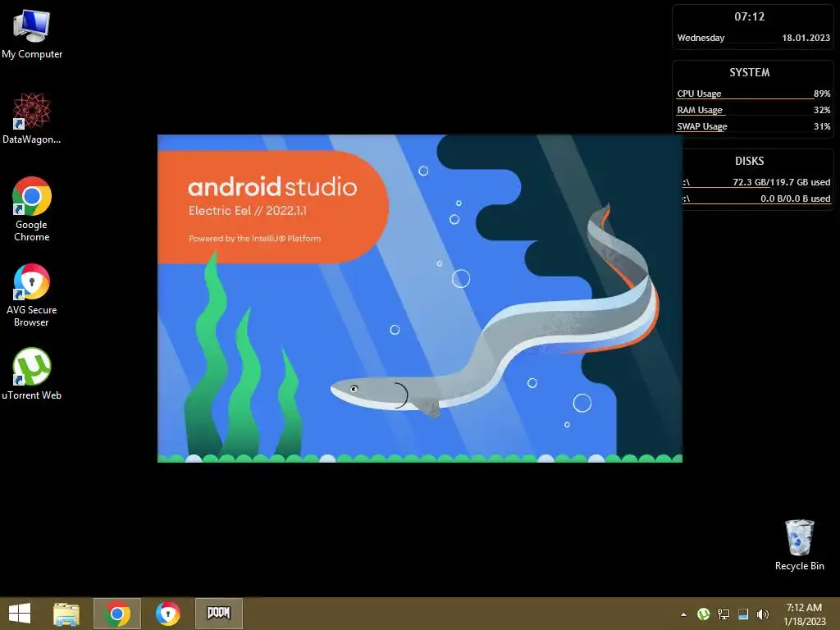Open File Explorer from the taskbar

coord(66,614)
